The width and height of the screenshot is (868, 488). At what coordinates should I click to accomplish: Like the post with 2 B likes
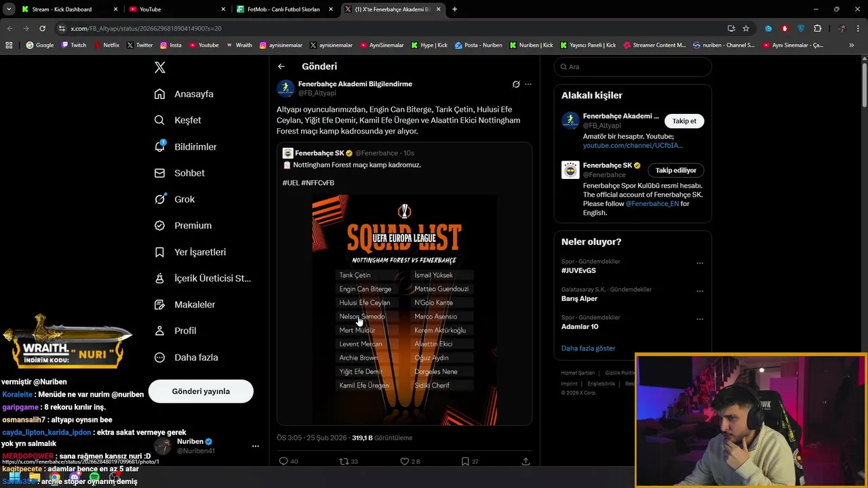click(x=410, y=462)
